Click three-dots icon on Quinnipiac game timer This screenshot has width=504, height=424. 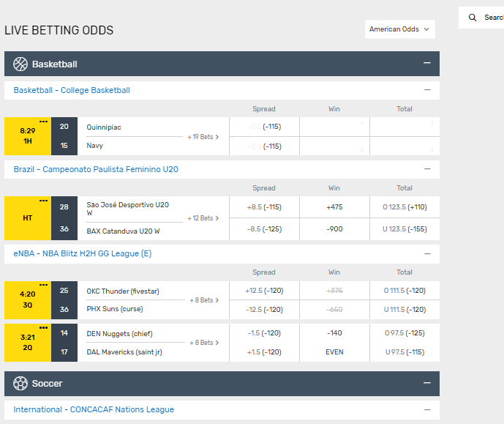pos(43,122)
